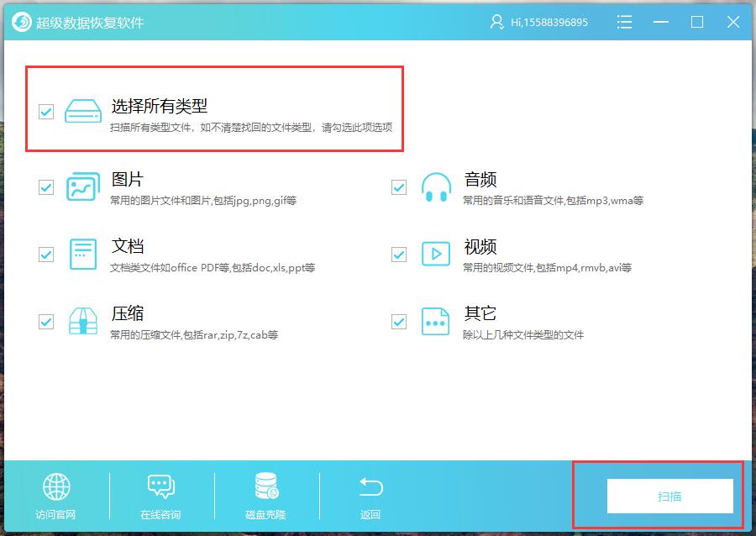The width and height of the screenshot is (756, 536).
Task: Click the 返回 back arrow icon
Action: 370,486
